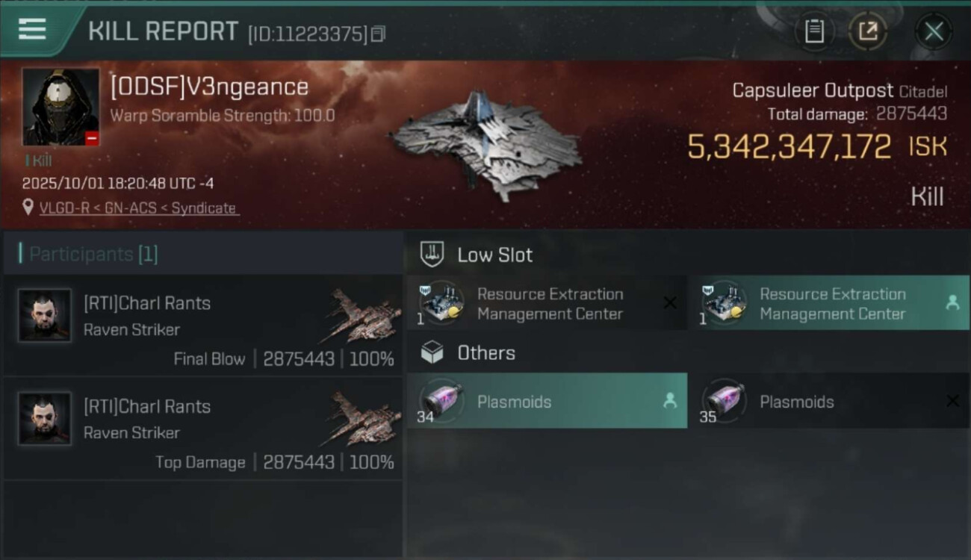Click the Others section cube icon

[432, 352]
